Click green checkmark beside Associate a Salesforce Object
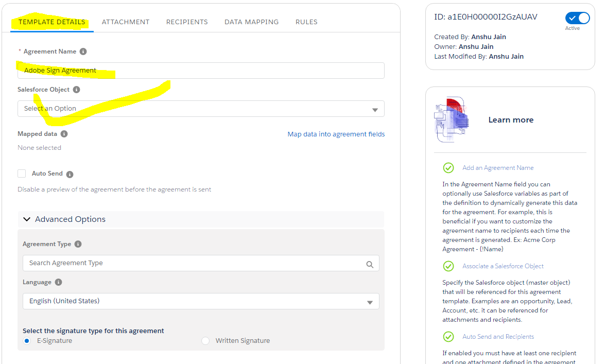Viewport: 605px width, 364px height. coord(448,266)
